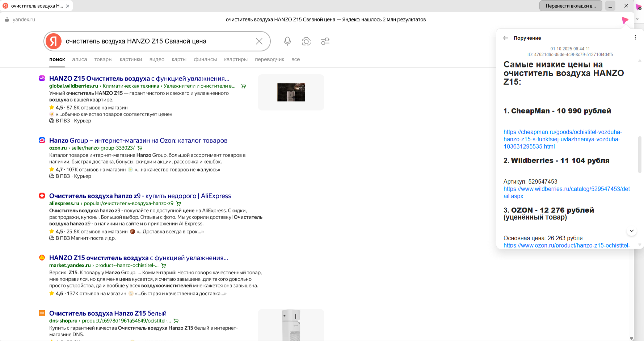Image resolution: width=644 pixels, height=341 pixels.
Task: Open search settings sliders icon
Action: (x=325, y=41)
